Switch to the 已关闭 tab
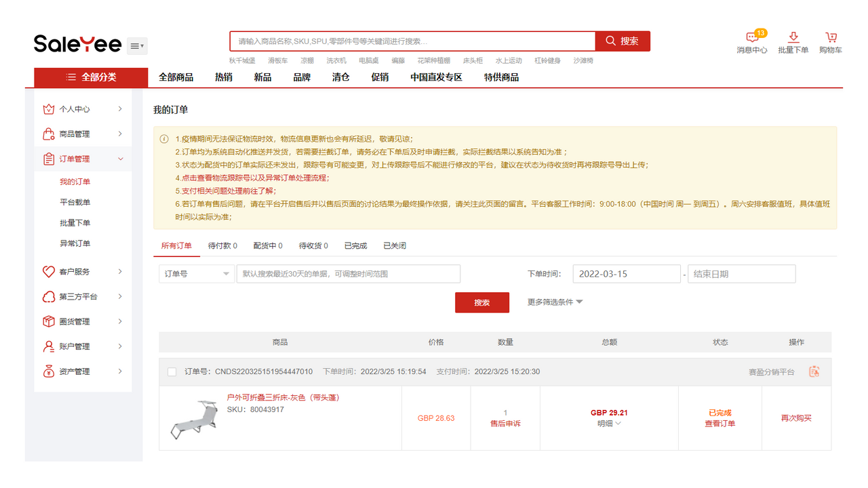The width and height of the screenshot is (868, 488). tap(395, 246)
